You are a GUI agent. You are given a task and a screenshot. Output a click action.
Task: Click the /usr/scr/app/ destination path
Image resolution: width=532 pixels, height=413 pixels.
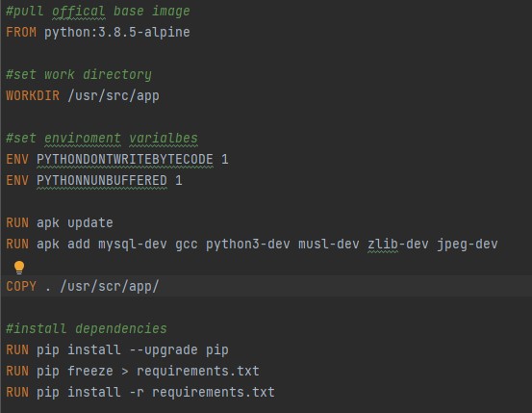click(x=110, y=286)
